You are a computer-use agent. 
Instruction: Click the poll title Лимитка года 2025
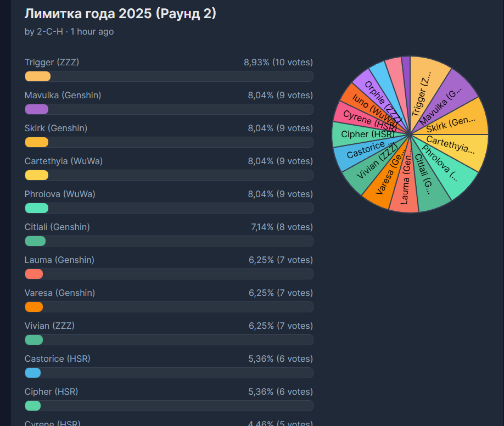[120, 14]
